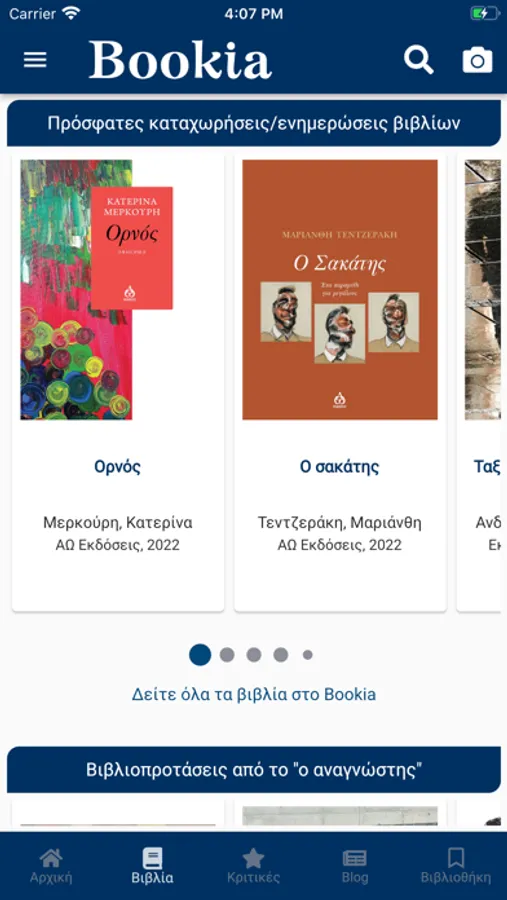Open the camera scan icon

(477, 60)
